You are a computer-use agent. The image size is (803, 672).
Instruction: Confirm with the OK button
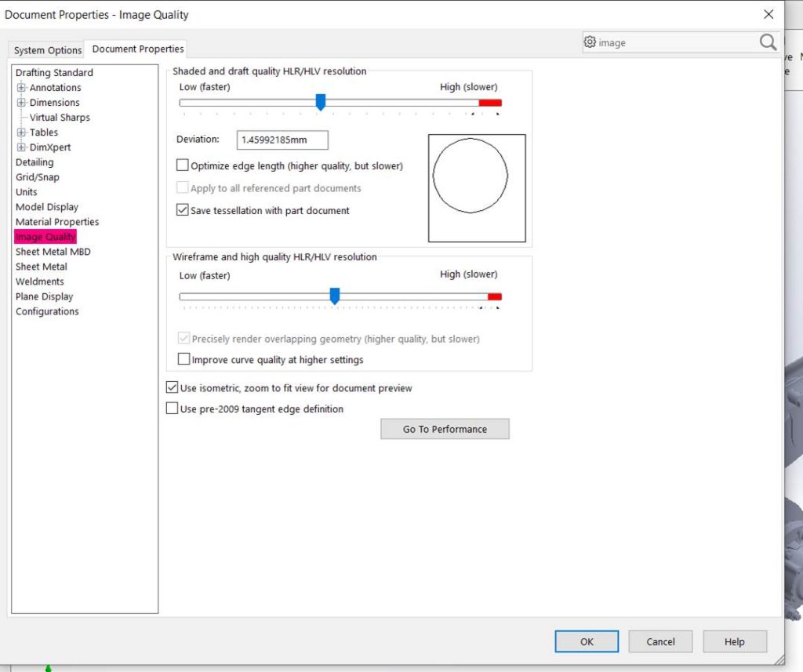point(587,641)
